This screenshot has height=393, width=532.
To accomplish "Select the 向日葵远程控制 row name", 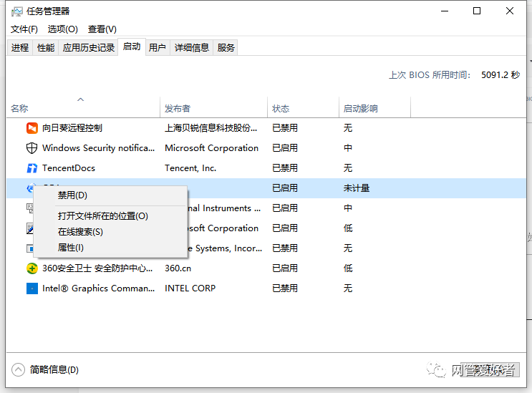I will click(x=72, y=128).
